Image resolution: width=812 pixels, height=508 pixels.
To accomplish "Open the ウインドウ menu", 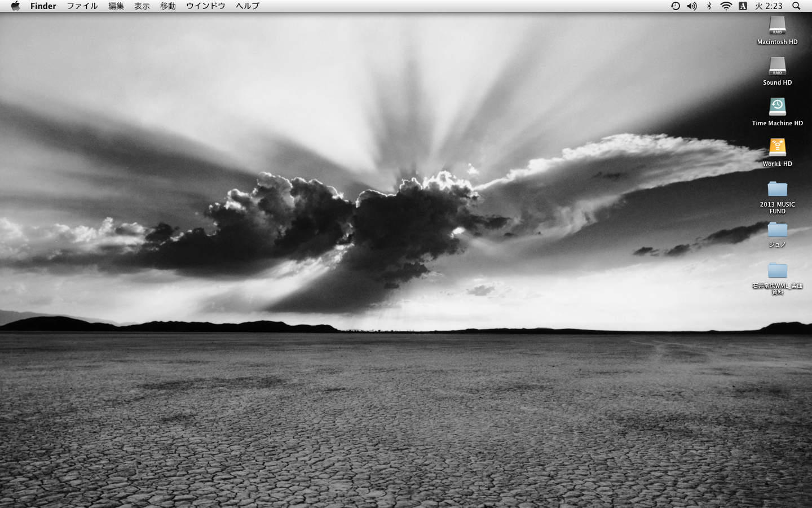I will click(206, 6).
